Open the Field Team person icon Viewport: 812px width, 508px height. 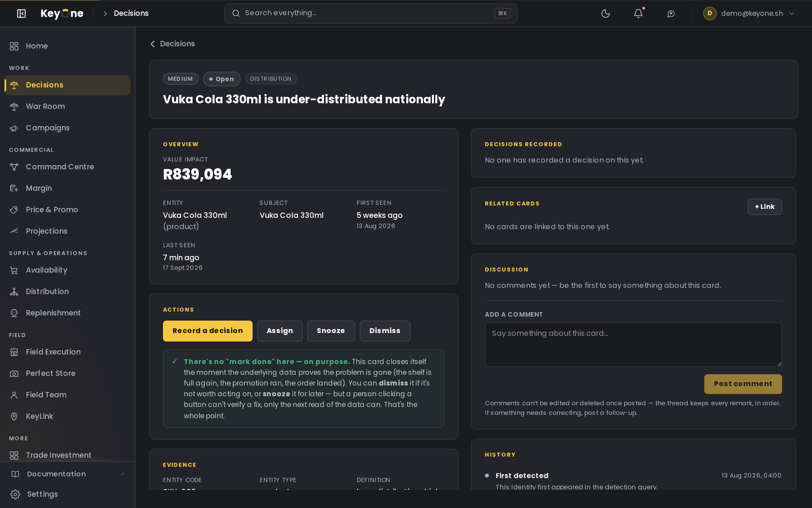click(x=14, y=395)
